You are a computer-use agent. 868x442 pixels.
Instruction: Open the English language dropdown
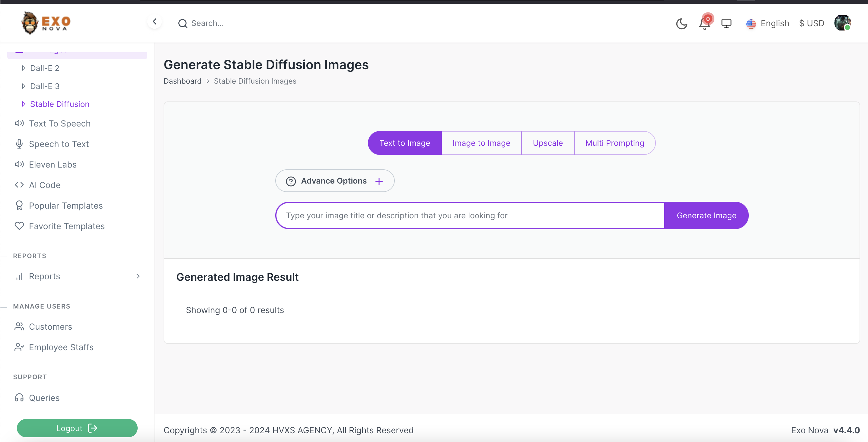point(767,23)
